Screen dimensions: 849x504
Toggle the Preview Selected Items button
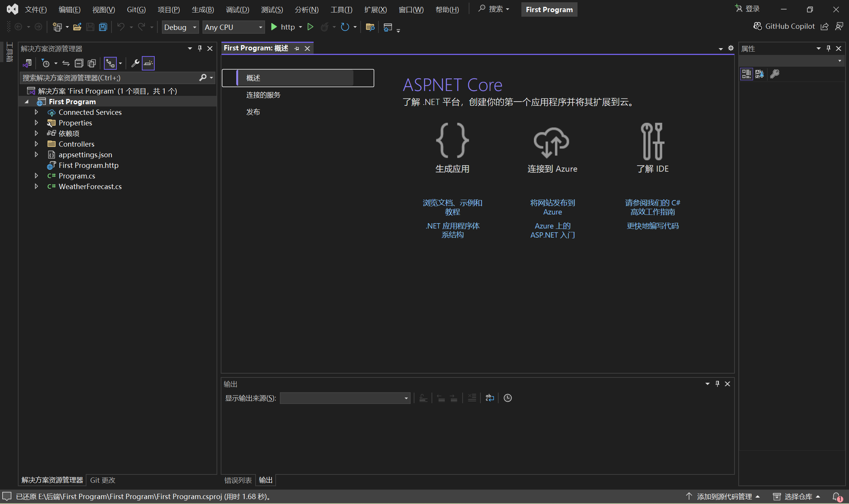click(148, 63)
